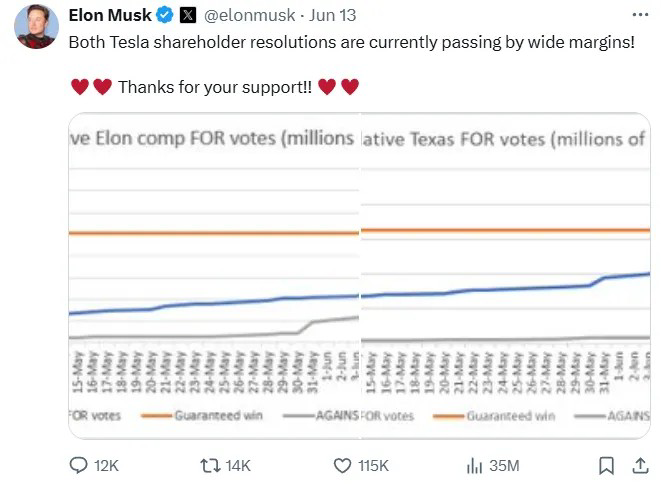Like the post with the heart icon
The height and width of the screenshot is (484, 661).
pyautogui.click(x=342, y=465)
